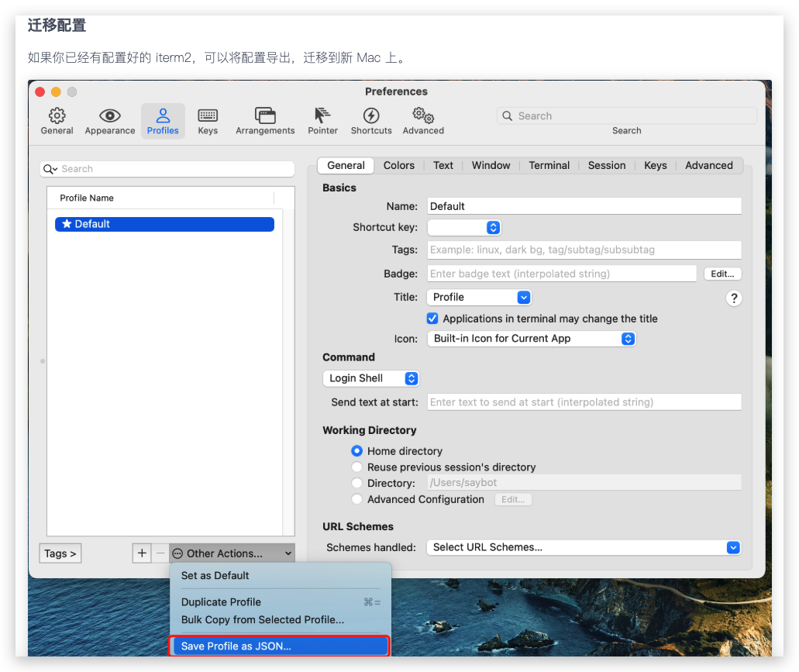The width and height of the screenshot is (799, 672).
Task: Click the preferences Search field
Action: click(x=626, y=115)
